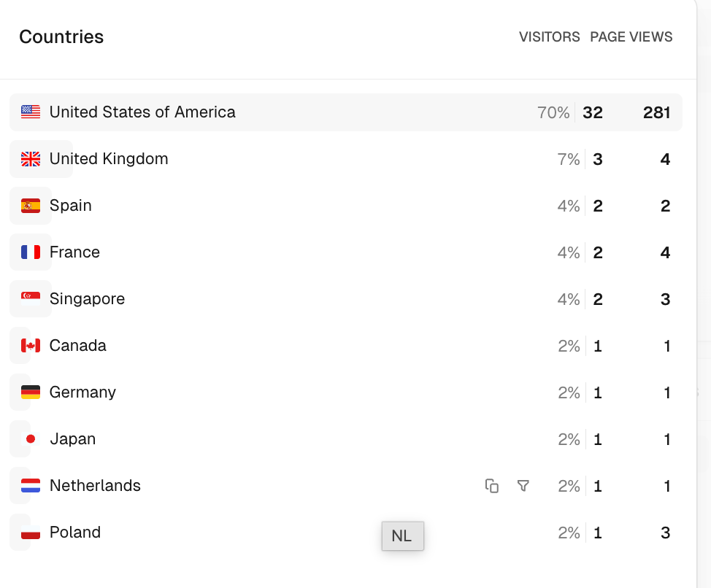Click the France flag icon

31,252
